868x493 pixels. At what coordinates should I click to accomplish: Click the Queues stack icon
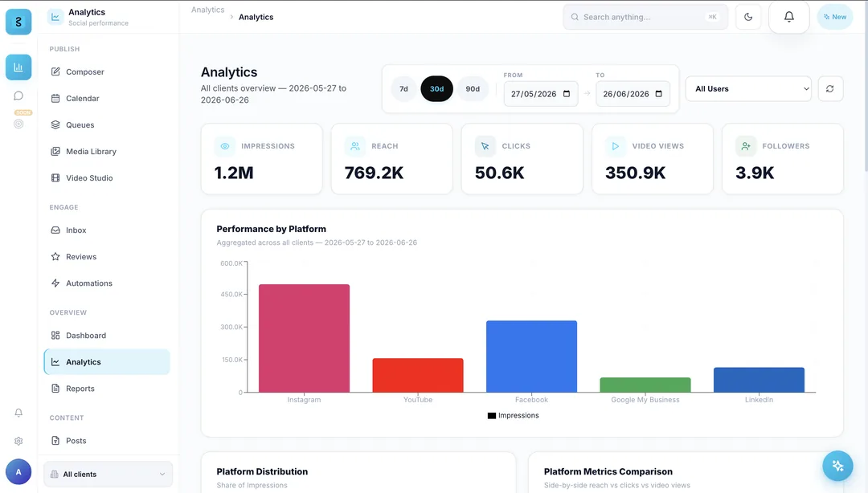55,124
